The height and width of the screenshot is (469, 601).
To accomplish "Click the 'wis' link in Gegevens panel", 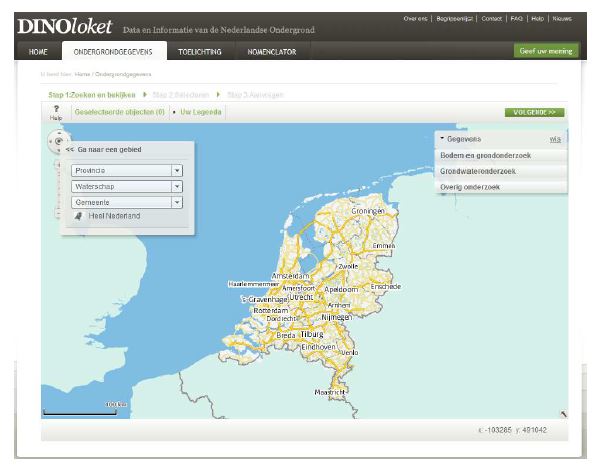I will [555, 139].
